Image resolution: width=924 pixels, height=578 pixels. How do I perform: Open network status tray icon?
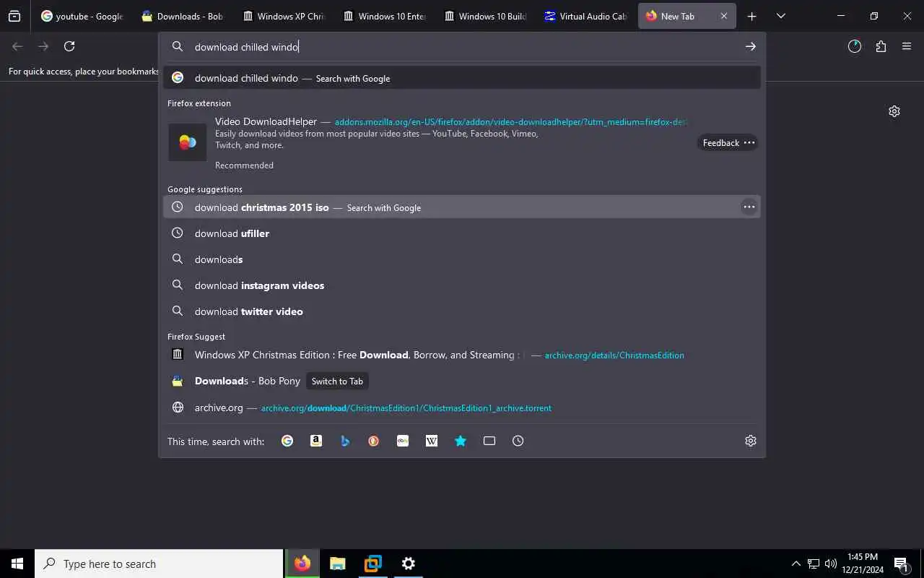coord(814,564)
